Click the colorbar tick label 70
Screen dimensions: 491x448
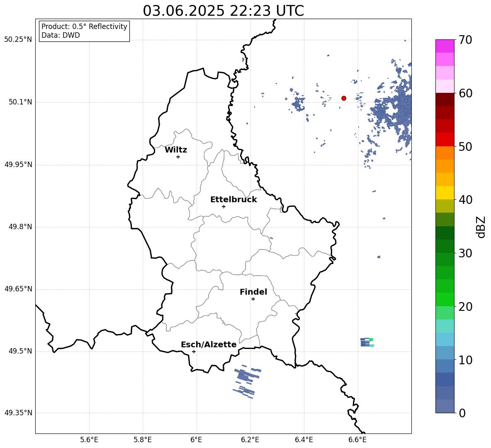[465, 40]
